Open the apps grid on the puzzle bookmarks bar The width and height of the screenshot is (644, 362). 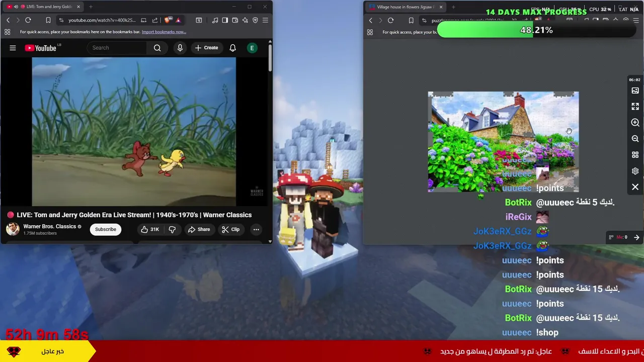click(x=370, y=32)
